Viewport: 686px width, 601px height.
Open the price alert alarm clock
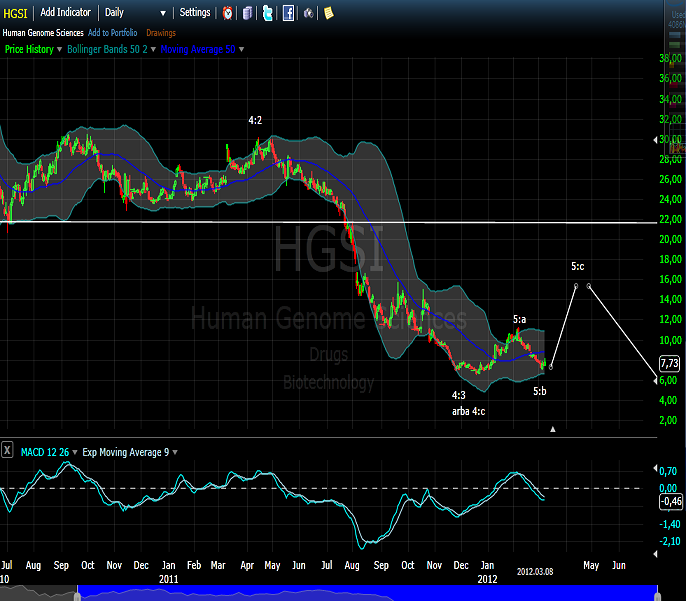point(228,13)
